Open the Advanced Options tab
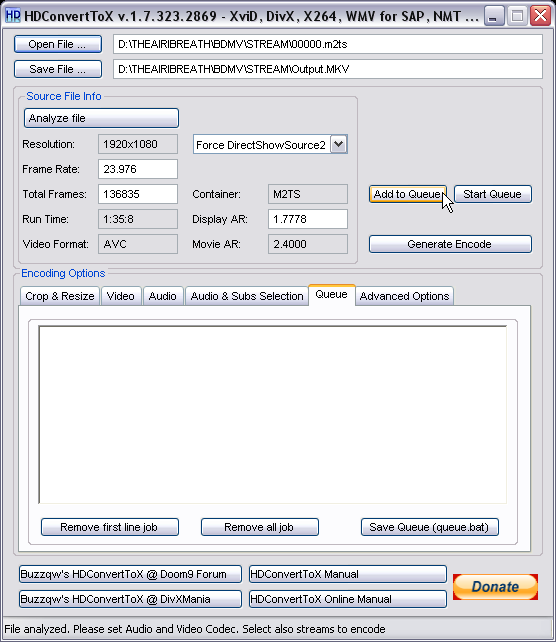 point(405,296)
